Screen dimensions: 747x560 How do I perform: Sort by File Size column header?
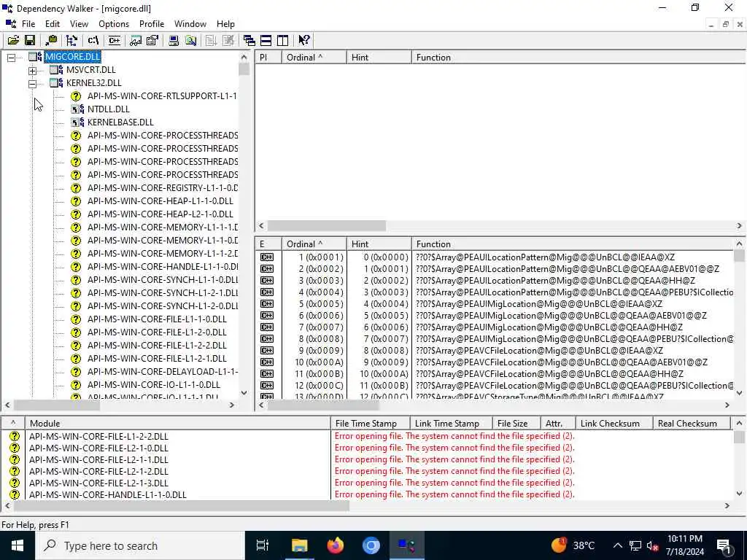tap(516, 424)
